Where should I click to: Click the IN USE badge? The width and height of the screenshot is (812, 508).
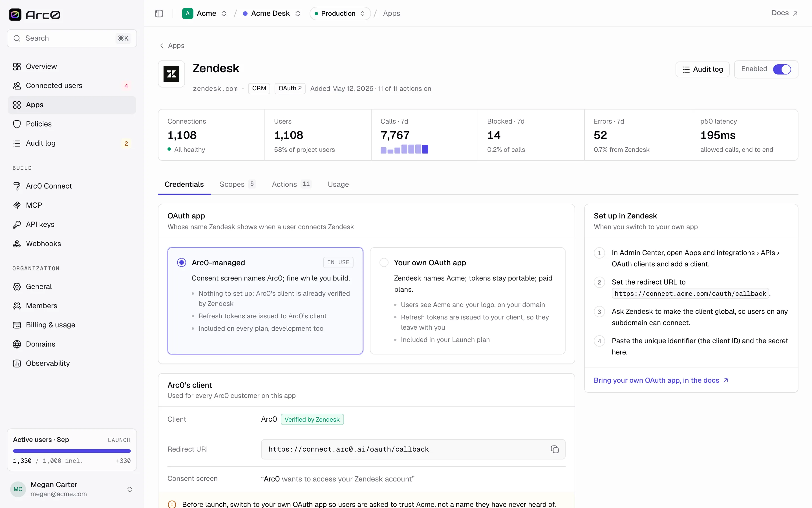pyautogui.click(x=338, y=262)
